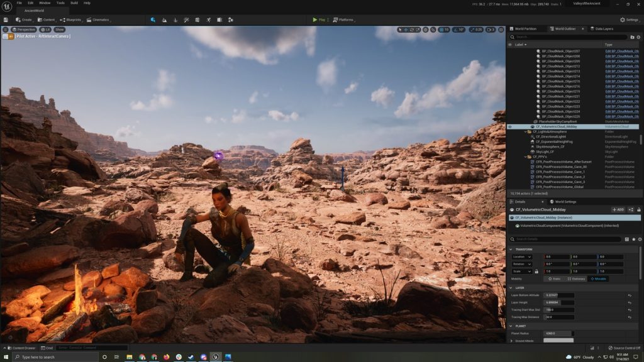Toggle visibility of CF_VolumetricCloud_Midday in the Outliner

point(510,126)
